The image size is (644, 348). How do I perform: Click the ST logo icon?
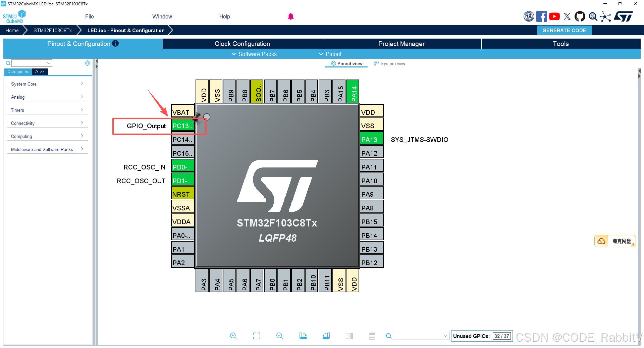click(x=623, y=16)
